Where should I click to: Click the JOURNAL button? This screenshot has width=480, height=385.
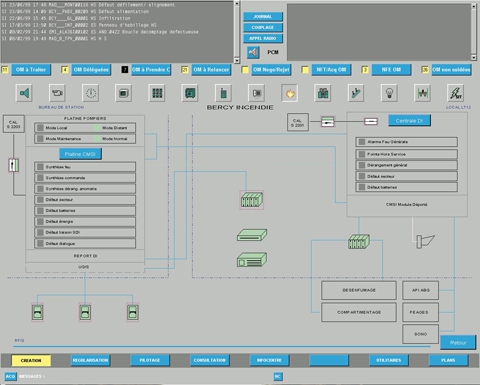pyautogui.click(x=263, y=17)
